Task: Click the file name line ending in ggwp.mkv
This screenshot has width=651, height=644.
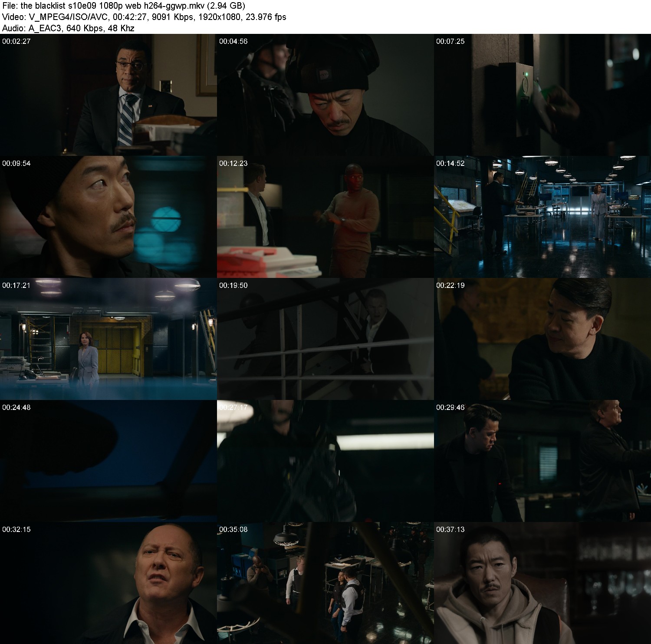Action: click(x=124, y=6)
